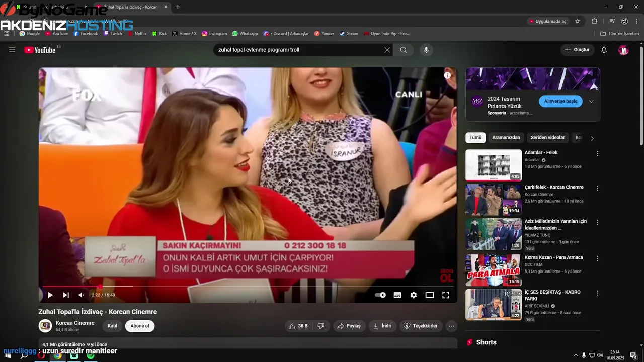Open YouTube notifications bell
Image resolution: width=644 pixels, height=362 pixels.
(604, 50)
